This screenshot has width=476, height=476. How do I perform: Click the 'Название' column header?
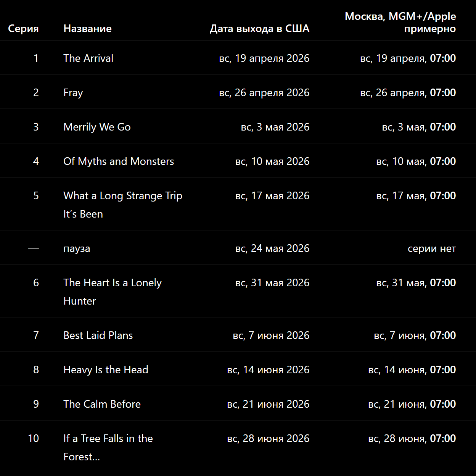click(87, 29)
